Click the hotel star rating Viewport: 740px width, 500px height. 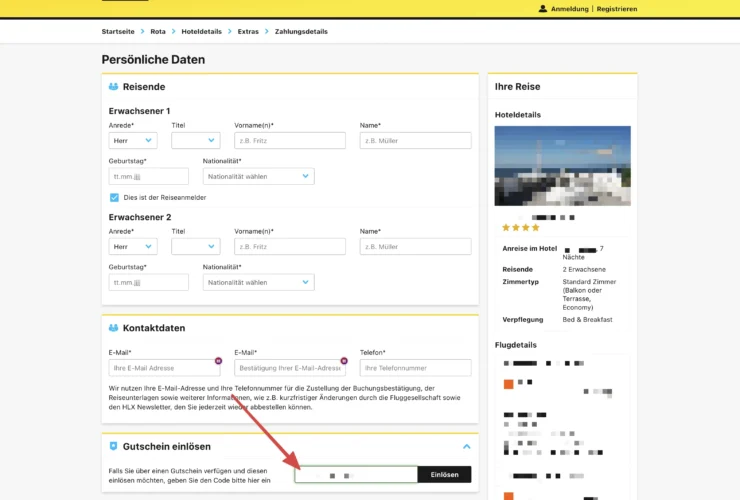[x=520, y=228]
